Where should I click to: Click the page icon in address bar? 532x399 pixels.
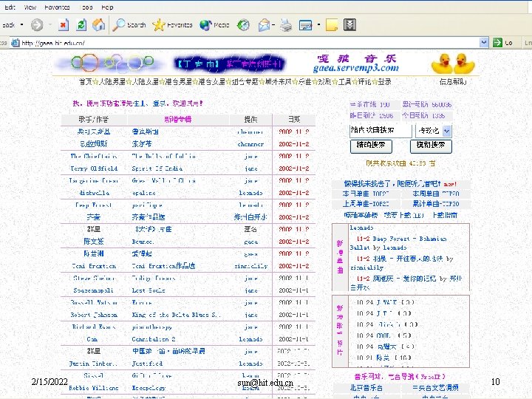click(x=16, y=43)
